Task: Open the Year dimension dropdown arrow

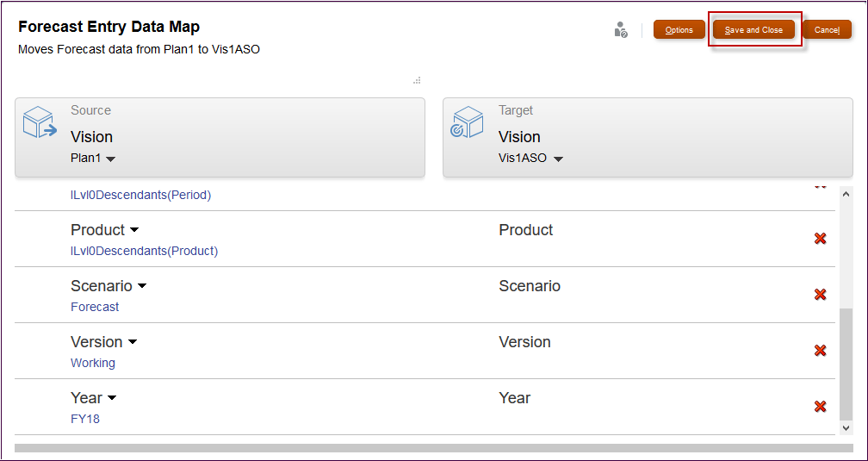Action: pyautogui.click(x=112, y=398)
